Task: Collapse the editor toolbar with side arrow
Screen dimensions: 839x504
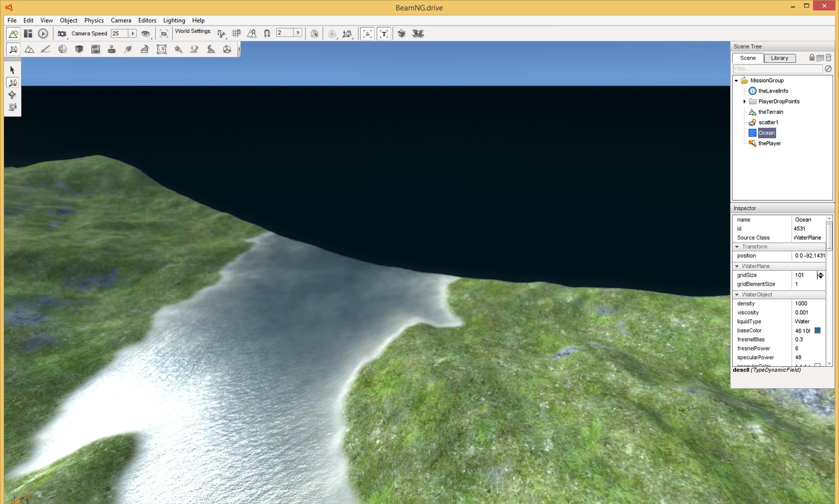Action: pyautogui.click(x=239, y=49)
